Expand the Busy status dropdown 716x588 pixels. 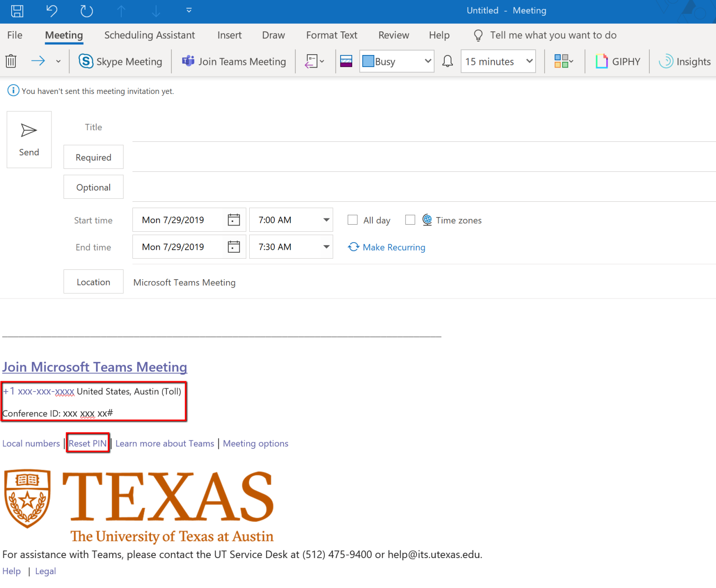(x=428, y=61)
